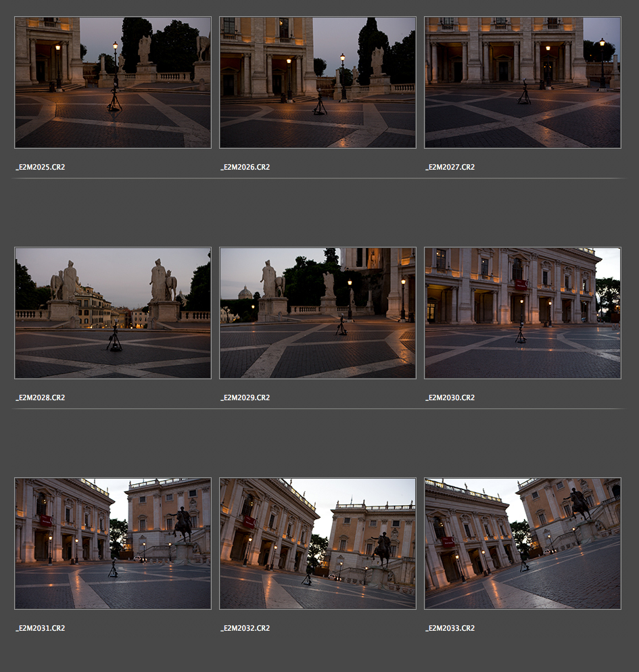Screen dimensions: 639x672
Task: Click the _E2M2031.CR2 image thumbnail
Action: pos(113,544)
